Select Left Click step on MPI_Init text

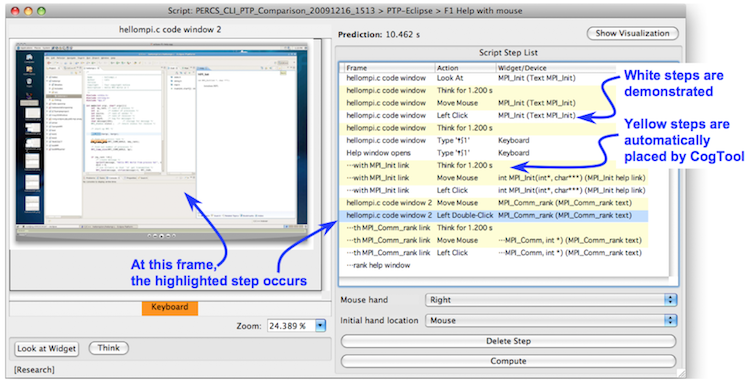pyautogui.click(x=494, y=116)
